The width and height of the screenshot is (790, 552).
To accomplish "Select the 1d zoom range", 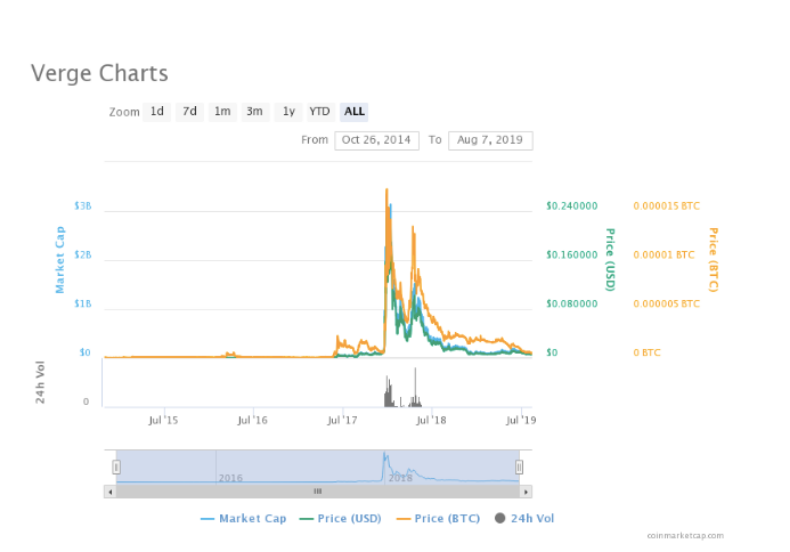I will tap(157, 111).
